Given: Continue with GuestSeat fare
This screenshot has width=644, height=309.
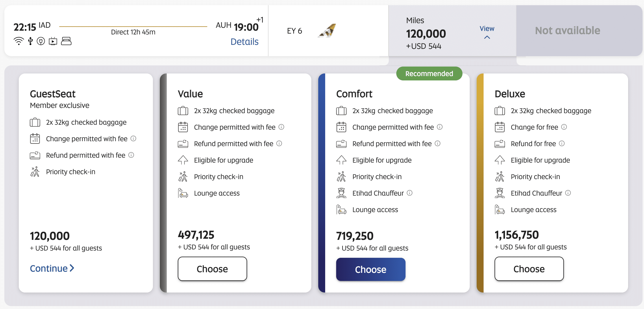Looking at the screenshot, I should 52,268.
